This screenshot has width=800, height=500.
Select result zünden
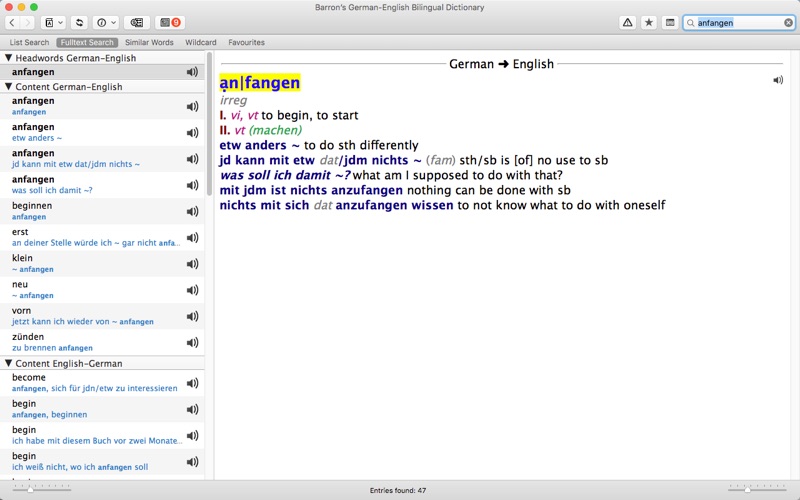[102, 343]
